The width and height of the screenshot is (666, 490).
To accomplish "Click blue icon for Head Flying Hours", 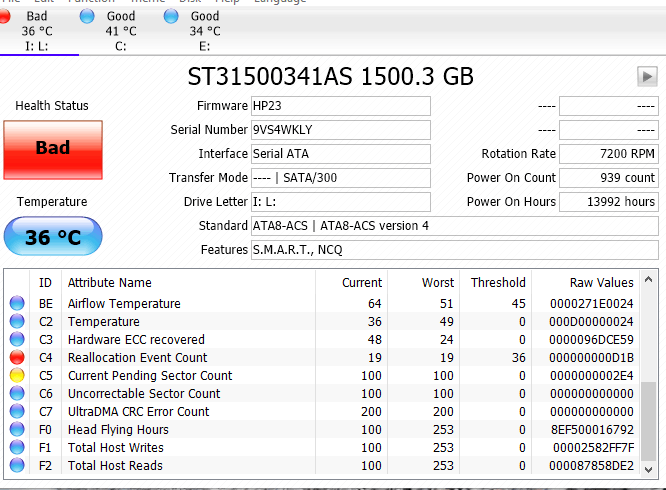I will click(x=17, y=429).
